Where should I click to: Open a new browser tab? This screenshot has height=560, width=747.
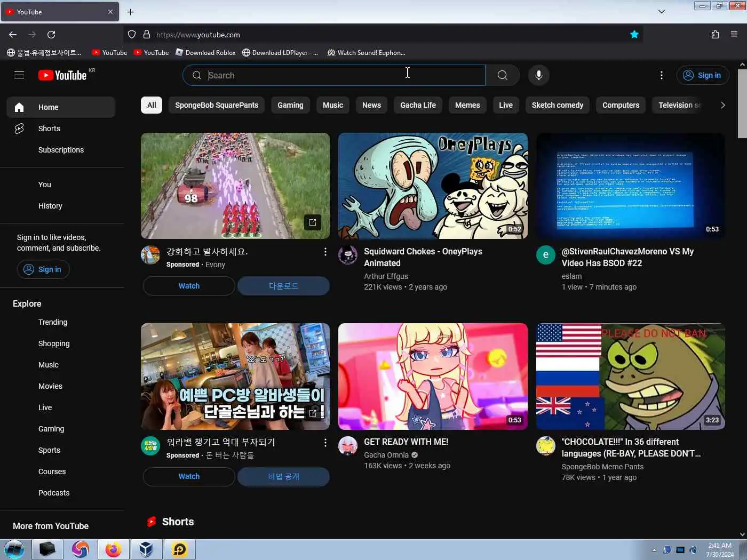pyautogui.click(x=130, y=12)
